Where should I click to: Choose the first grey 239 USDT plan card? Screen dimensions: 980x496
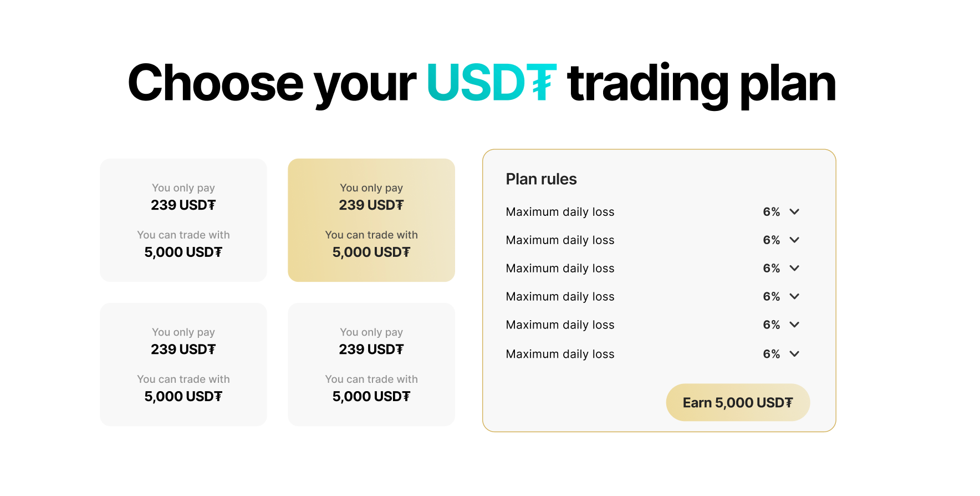click(183, 220)
